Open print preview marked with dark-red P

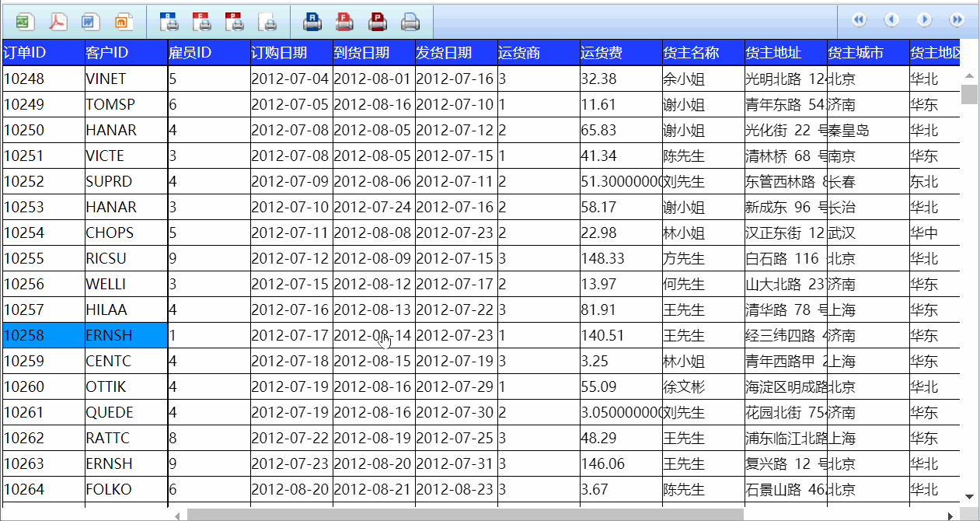[x=234, y=21]
